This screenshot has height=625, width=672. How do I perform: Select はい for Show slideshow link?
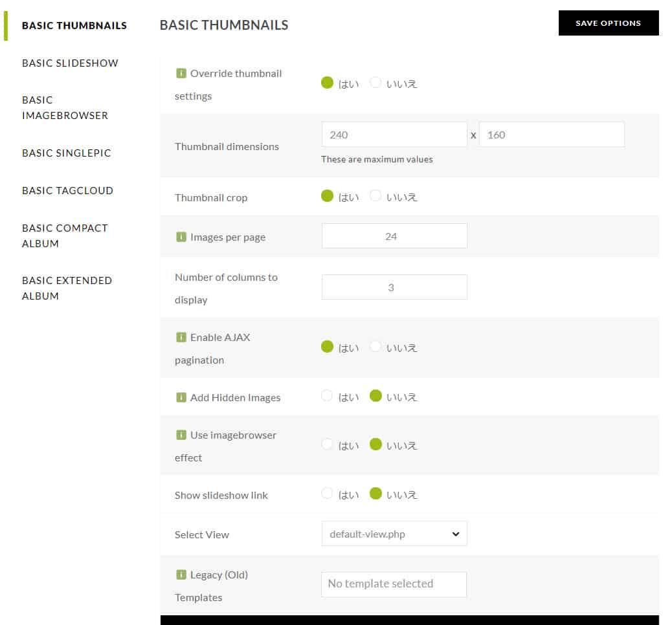point(327,494)
